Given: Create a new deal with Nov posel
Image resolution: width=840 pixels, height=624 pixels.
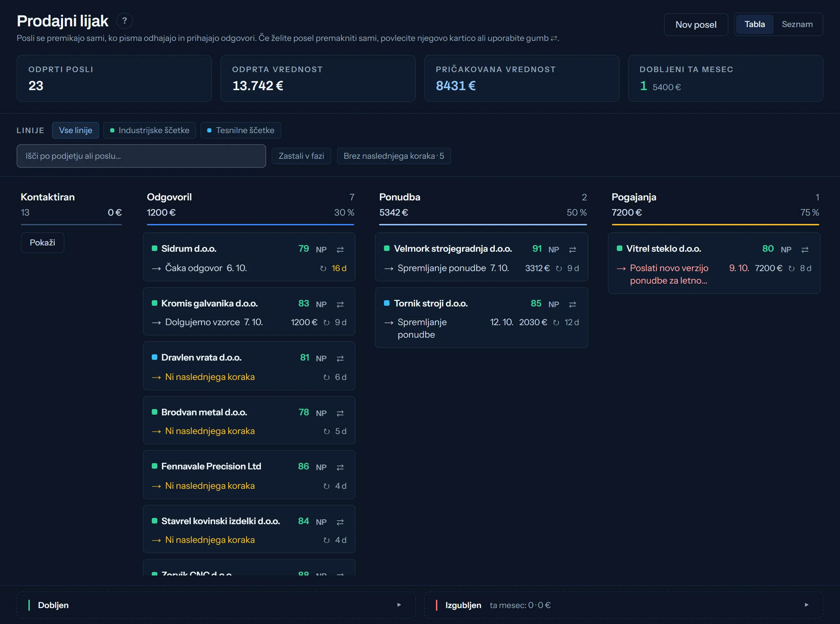Looking at the screenshot, I should [696, 25].
